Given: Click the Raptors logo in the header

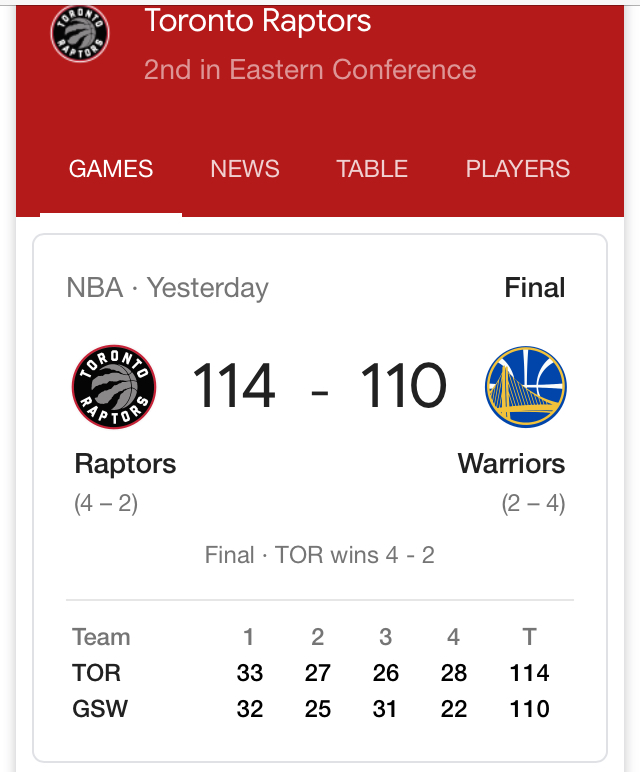Looking at the screenshot, I should click(x=80, y=34).
